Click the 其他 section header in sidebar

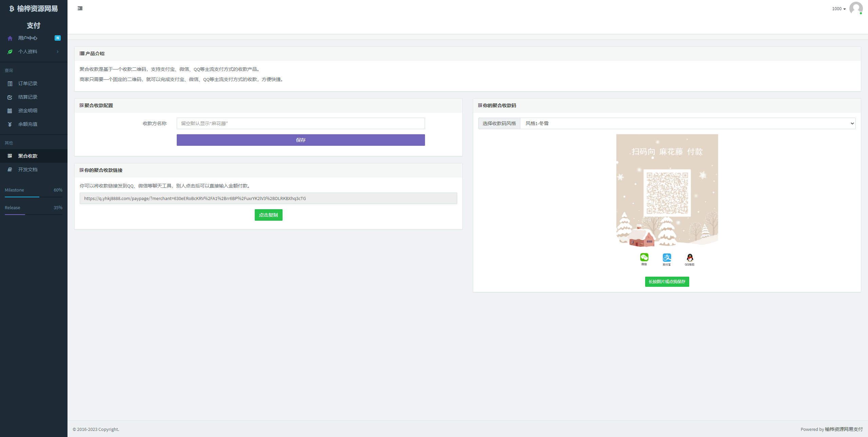pyautogui.click(x=9, y=143)
